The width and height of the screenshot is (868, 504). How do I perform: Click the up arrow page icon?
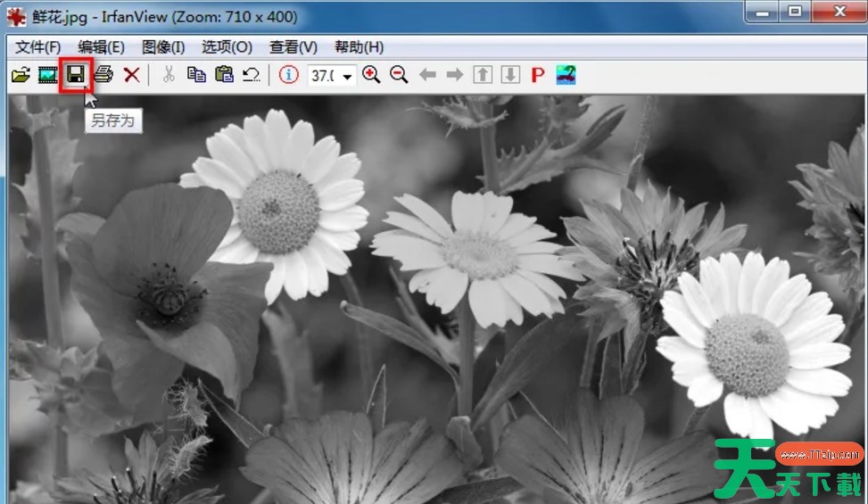click(483, 75)
